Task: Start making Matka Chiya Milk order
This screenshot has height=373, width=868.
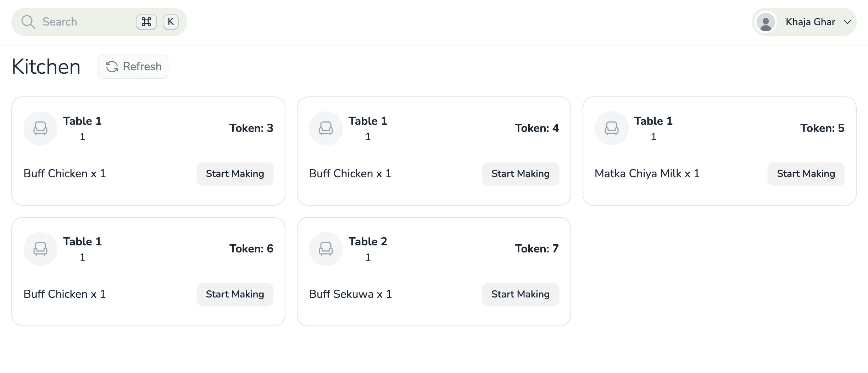Action: click(806, 174)
